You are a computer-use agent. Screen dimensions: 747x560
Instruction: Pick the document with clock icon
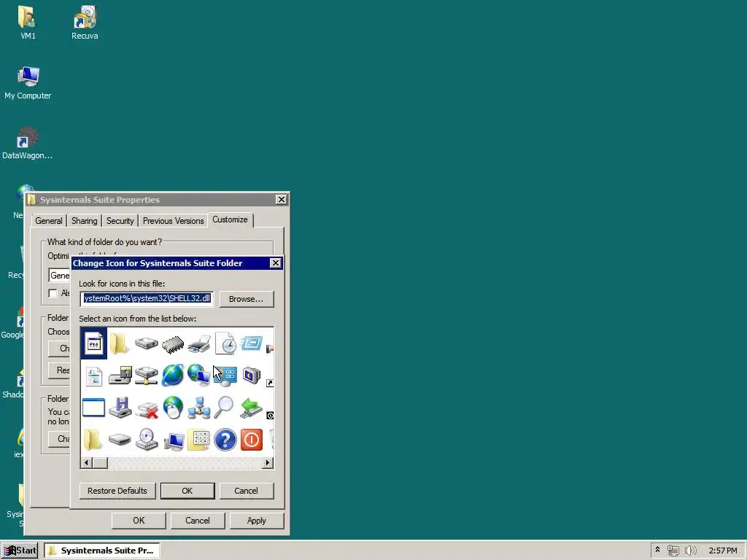click(x=225, y=343)
